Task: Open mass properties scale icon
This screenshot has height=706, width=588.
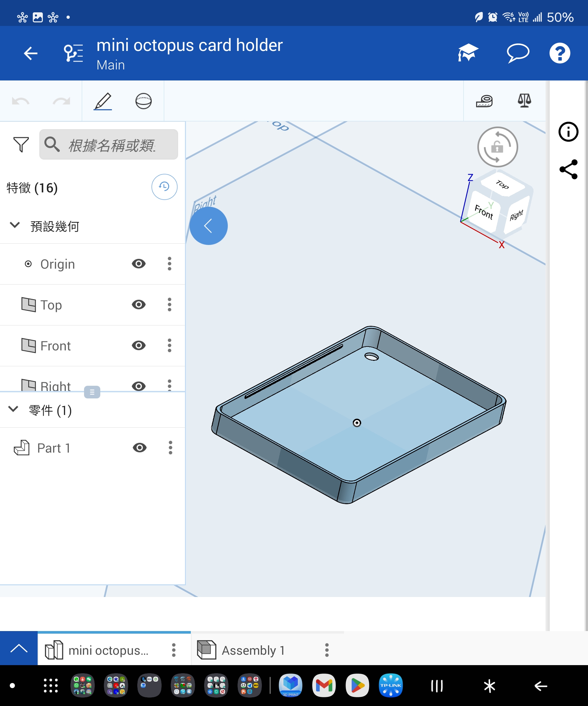Action: click(524, 101)
